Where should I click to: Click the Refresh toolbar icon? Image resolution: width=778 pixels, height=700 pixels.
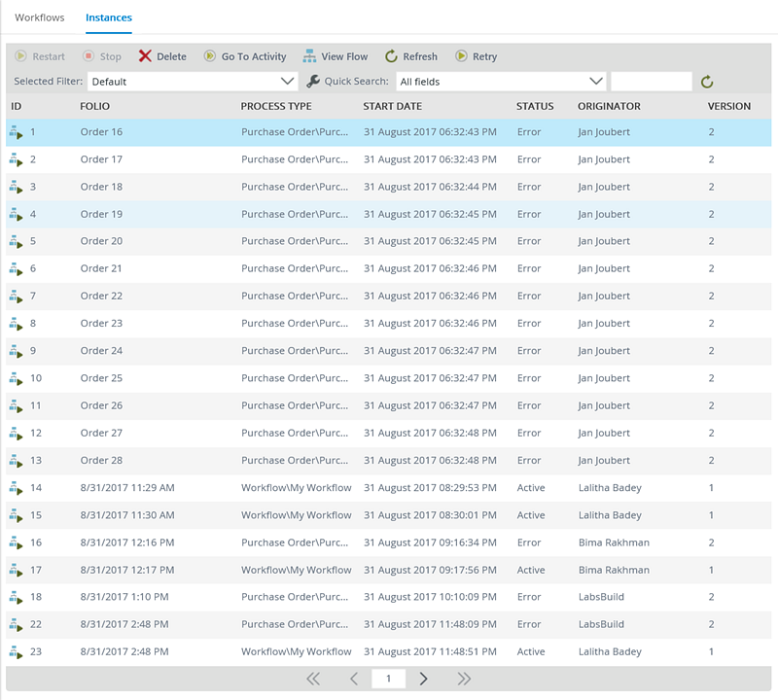click(x=391, y=56)
